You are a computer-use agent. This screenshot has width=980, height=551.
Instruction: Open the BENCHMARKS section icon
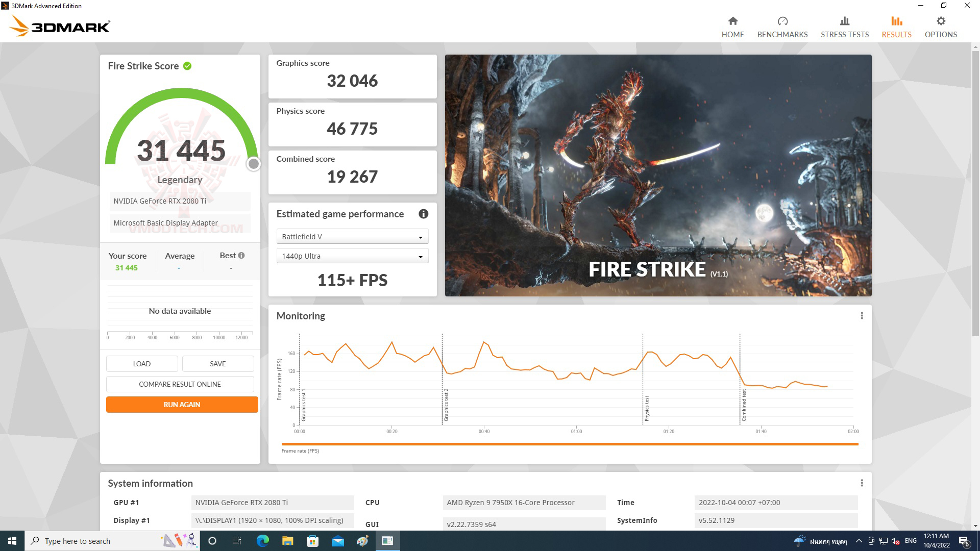pyautogui.click(x=782, y=21)
